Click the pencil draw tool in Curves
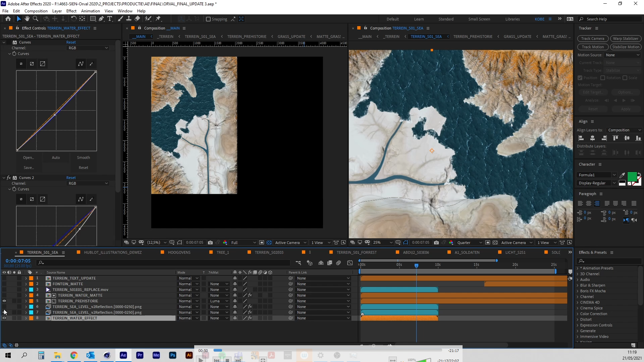The image size is (644, 362). click(91, 64)
